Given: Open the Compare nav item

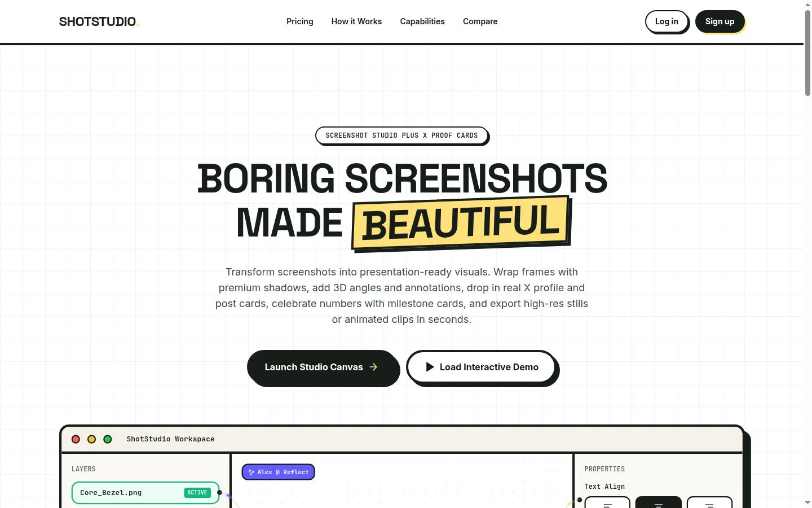Looking at the screenshot, I should [x=480, y=21].
